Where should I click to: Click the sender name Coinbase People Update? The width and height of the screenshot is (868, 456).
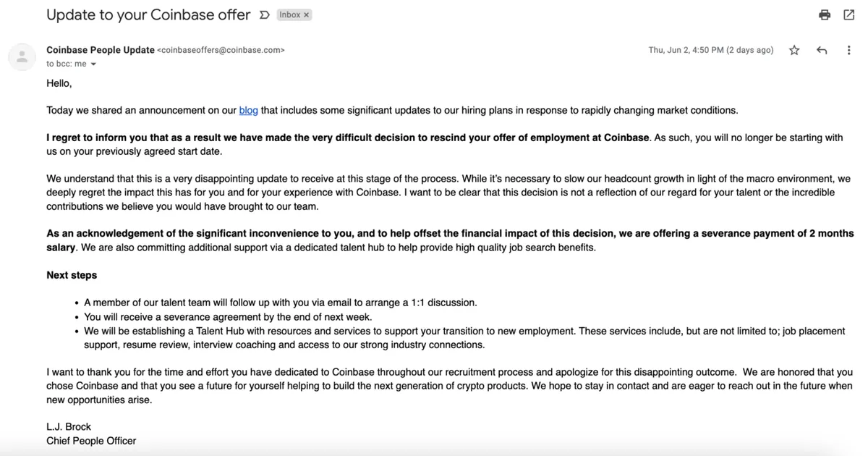pyautogui.click(x=100, y=50)
